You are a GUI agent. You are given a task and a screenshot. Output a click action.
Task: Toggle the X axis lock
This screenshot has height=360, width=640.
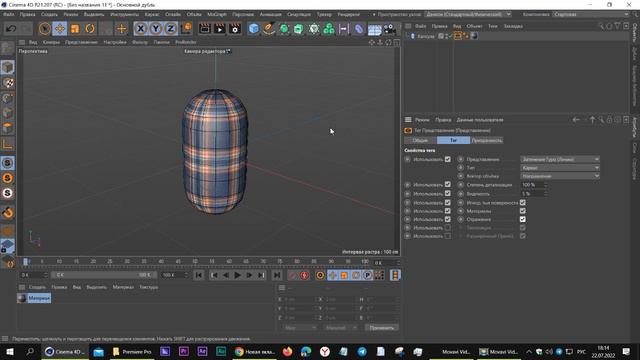click(140, 29)
